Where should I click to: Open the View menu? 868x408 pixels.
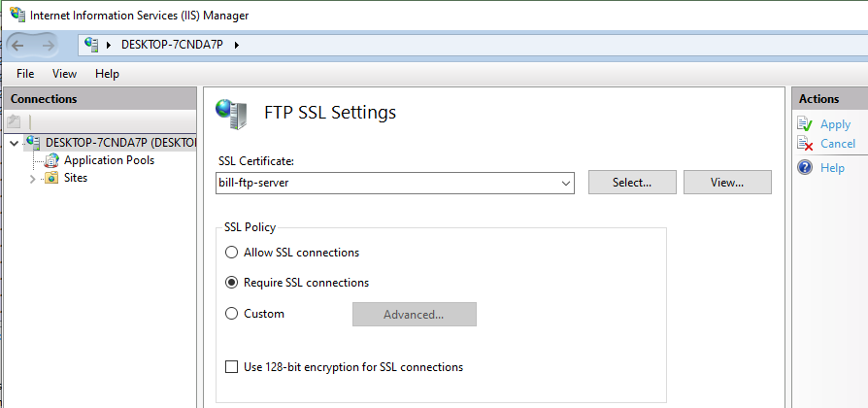click(64, 74)
